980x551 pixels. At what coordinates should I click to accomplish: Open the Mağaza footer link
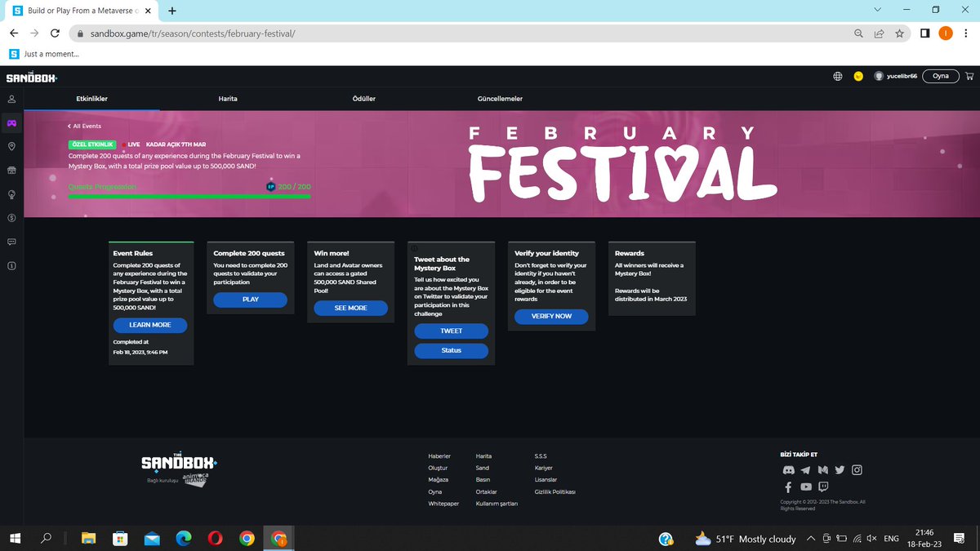[439, 479]
